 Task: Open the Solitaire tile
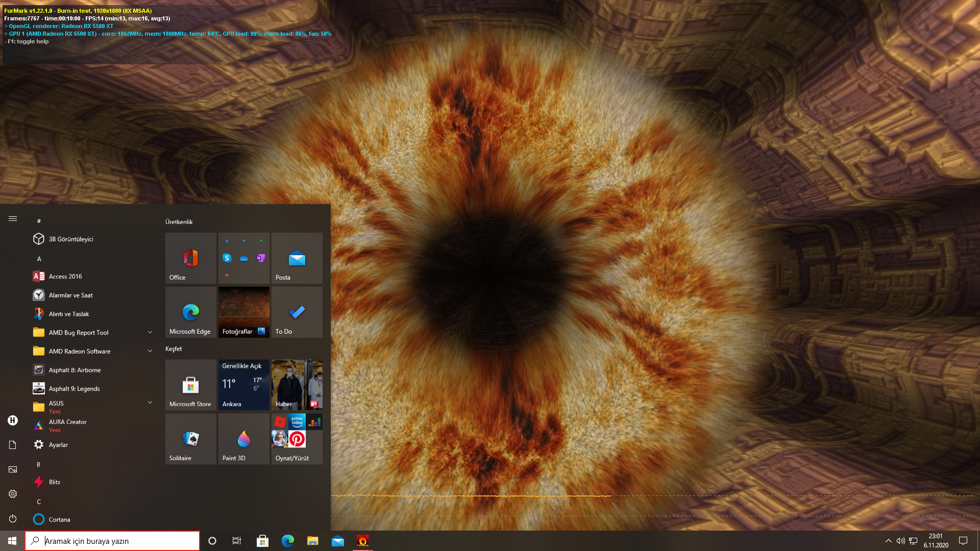pos(190,439)
